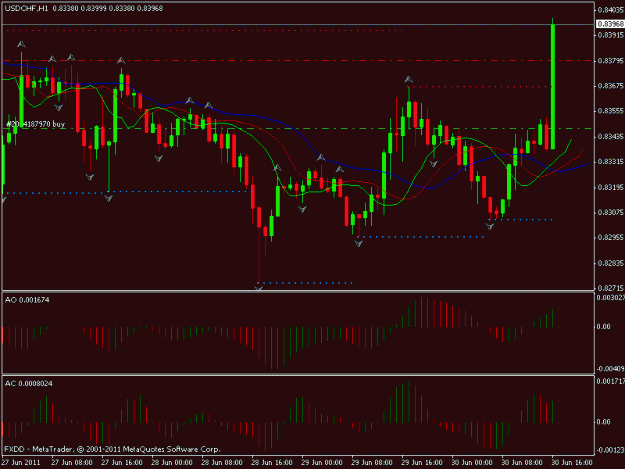This screenshot has height=469, width=625.
Task: Click the FXDD MetaTrader copyright text
Action: 112,449
